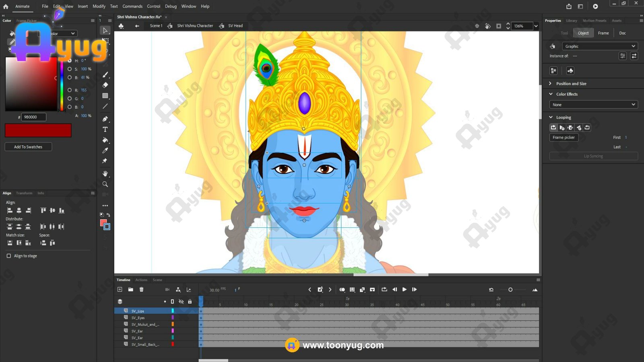Click the Swap colors arrow icon
The width and height of the screenshot is (644, 362).
(108, 215)
